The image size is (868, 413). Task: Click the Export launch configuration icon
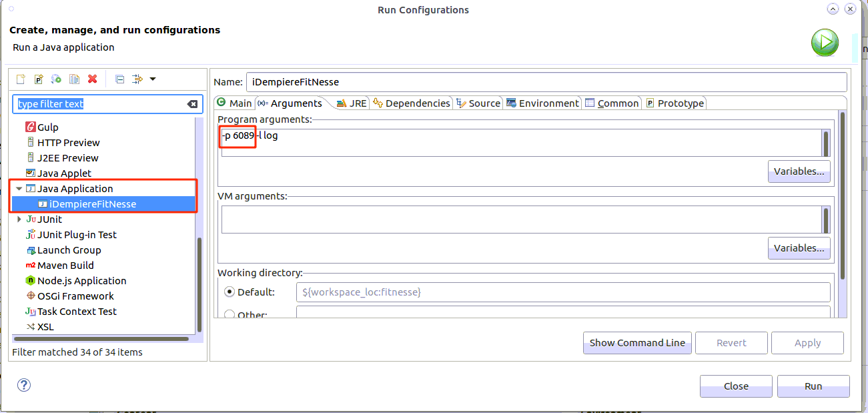57,79
